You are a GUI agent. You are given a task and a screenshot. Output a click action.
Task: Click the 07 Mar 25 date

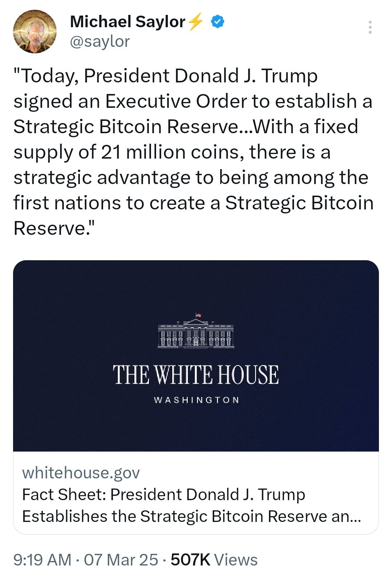point(121,559)
